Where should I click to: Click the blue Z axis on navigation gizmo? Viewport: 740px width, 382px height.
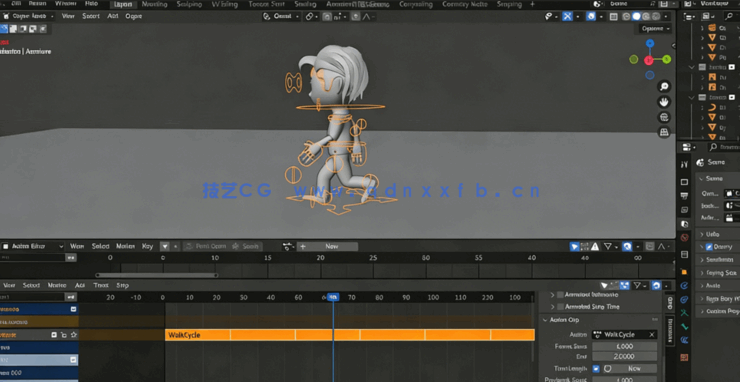[x=650, y=43]
